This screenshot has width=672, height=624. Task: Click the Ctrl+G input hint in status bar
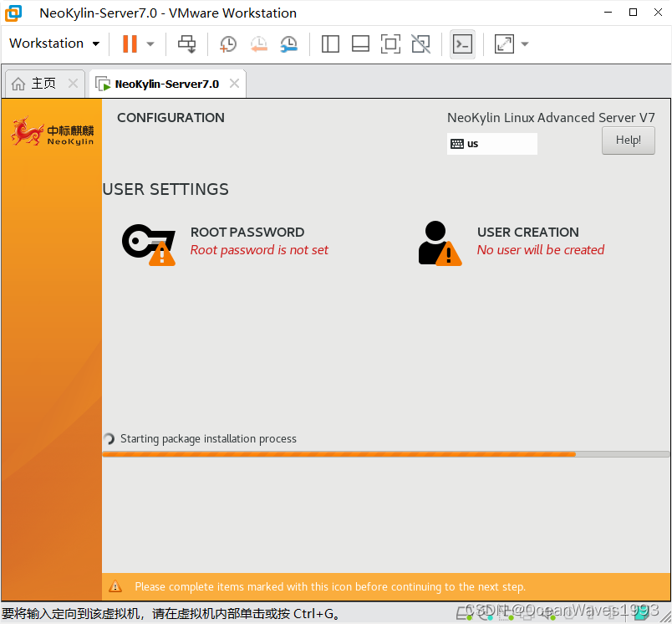(171, 614)
